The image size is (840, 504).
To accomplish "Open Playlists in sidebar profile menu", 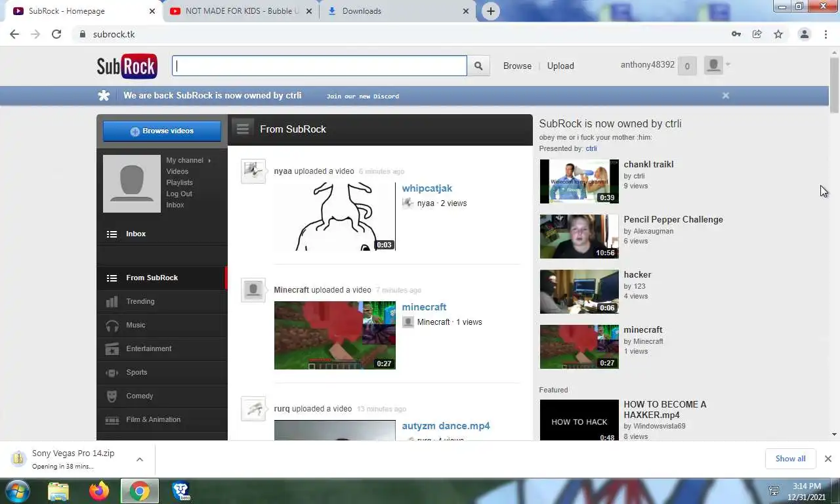I will pyautogui.click(x=179, y=182).
